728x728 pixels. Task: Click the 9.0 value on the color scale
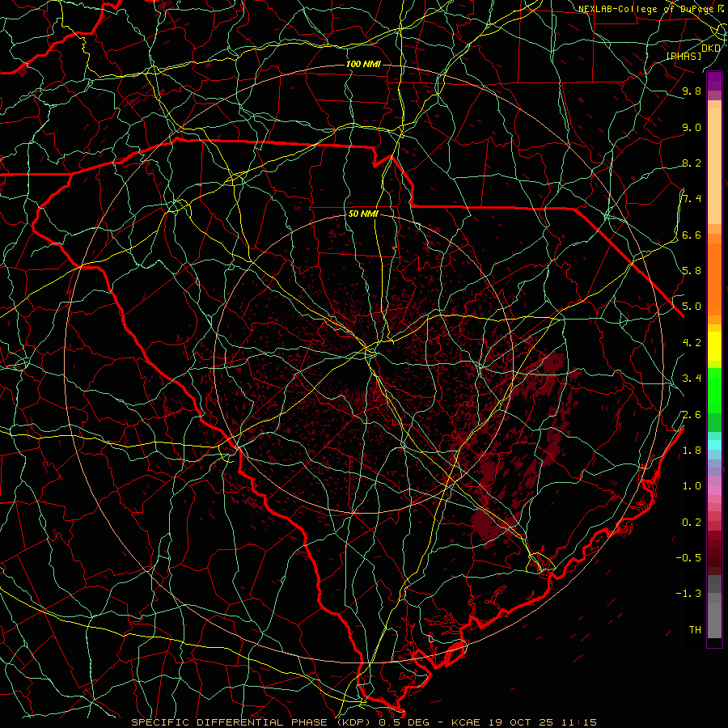tap(692, 127)
